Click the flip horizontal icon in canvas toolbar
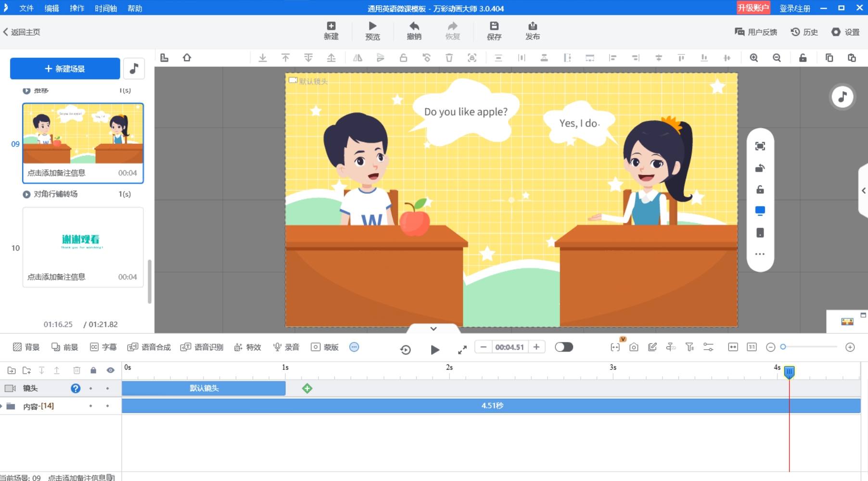868x481 pixels. (357, 58)
